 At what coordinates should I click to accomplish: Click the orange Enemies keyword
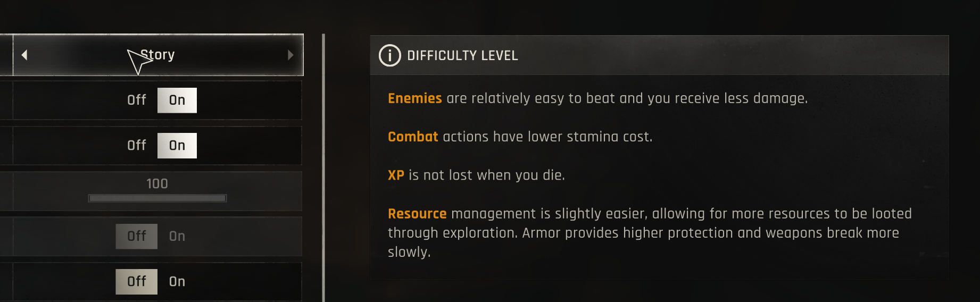pyautogui.click(x=415, y=98)
